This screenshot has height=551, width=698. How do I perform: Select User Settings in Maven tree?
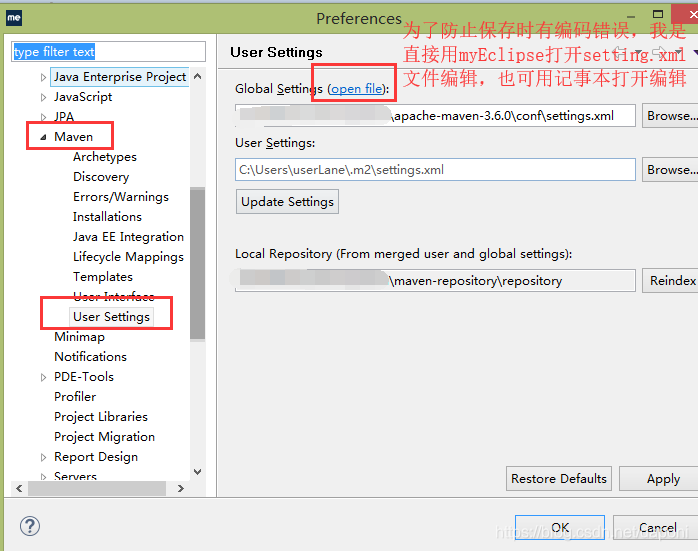[x=111, y=317]
